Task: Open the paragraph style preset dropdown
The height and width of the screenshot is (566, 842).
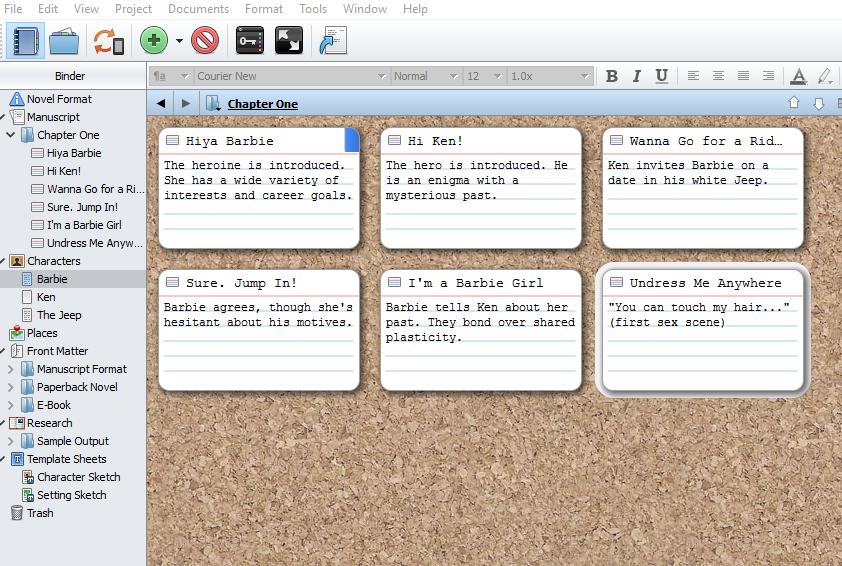Action: pos(171,76)
